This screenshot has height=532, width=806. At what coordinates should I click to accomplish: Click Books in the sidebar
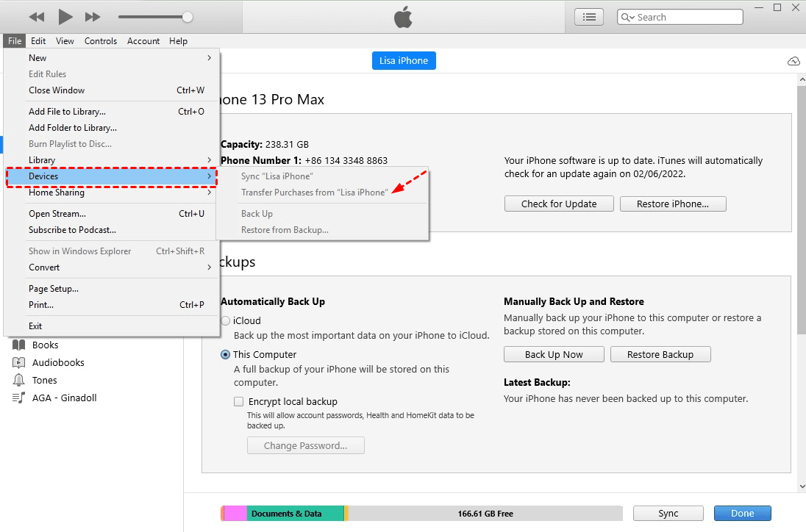46,345
